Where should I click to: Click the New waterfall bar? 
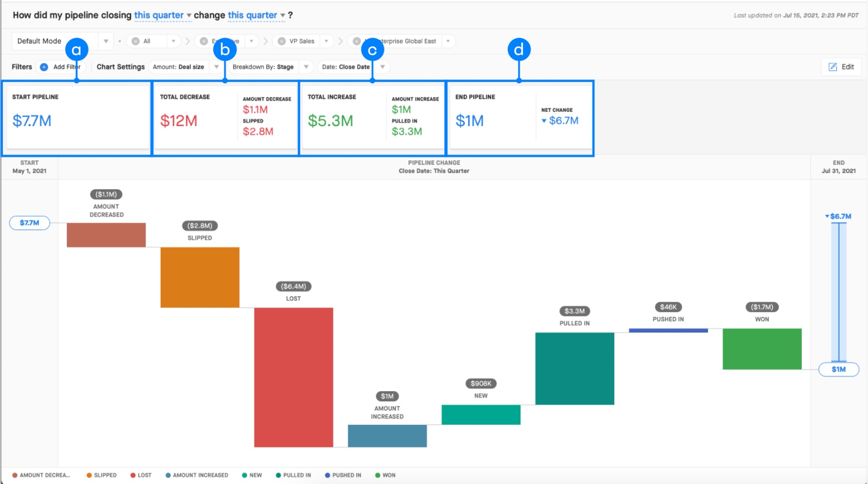[x=481, y=415]
